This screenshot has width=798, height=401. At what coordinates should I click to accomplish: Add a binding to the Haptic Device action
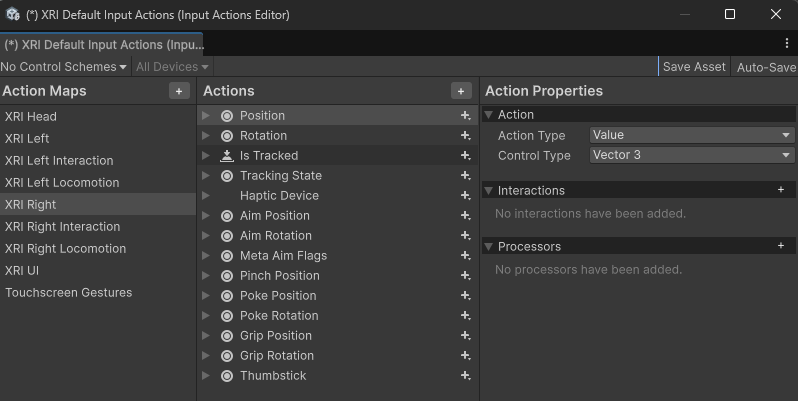(x=465, y=196)
